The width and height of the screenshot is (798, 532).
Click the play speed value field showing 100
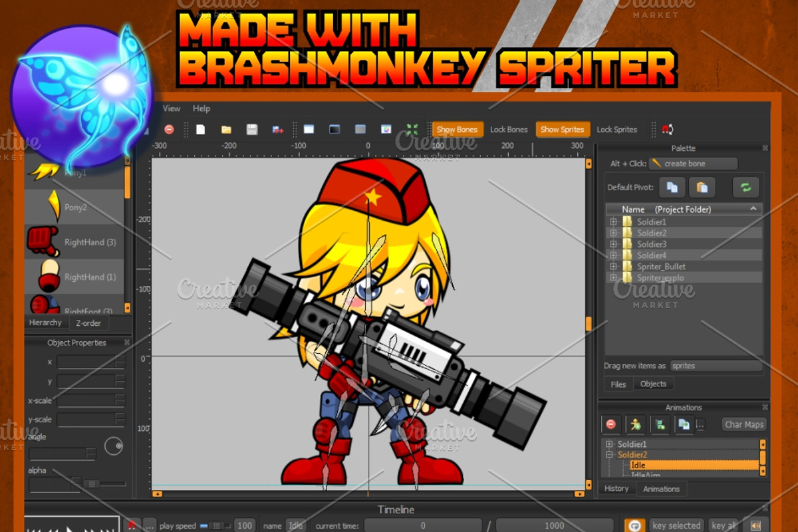pos(245,525)
